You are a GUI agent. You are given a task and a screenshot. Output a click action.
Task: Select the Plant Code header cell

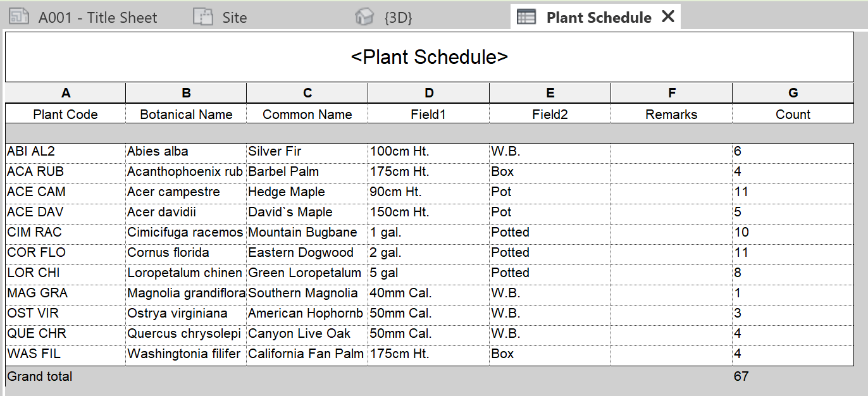pyautogui.click(x=66, y=114)
